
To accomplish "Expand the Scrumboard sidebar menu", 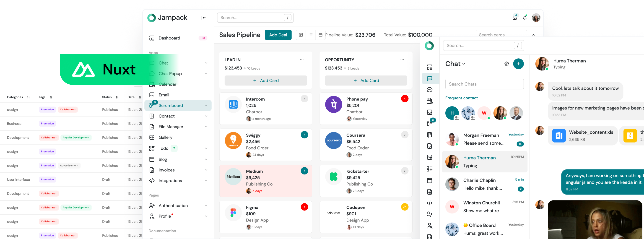I will point(206,106).
